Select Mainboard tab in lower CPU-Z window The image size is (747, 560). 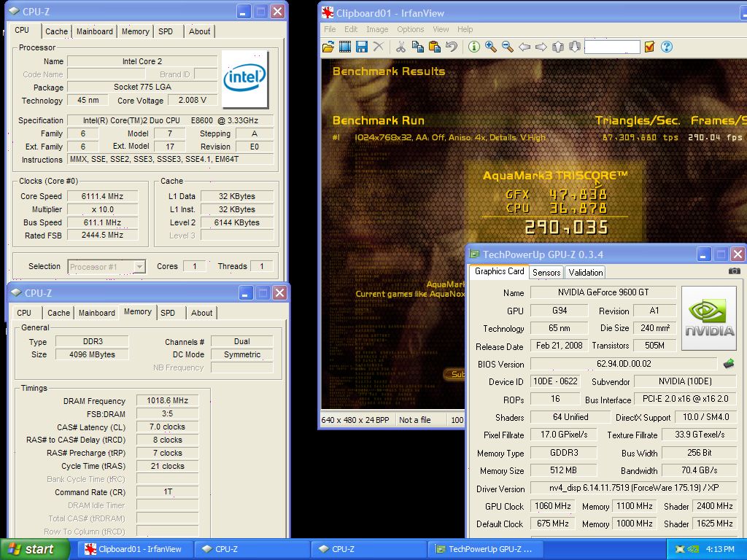tap(97, 313)
